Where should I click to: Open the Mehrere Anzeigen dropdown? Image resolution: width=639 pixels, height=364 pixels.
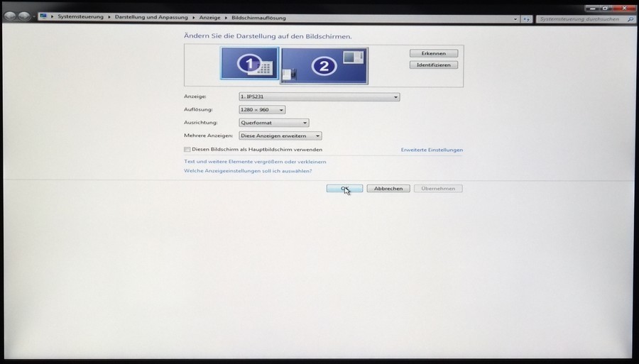(280, 136)
